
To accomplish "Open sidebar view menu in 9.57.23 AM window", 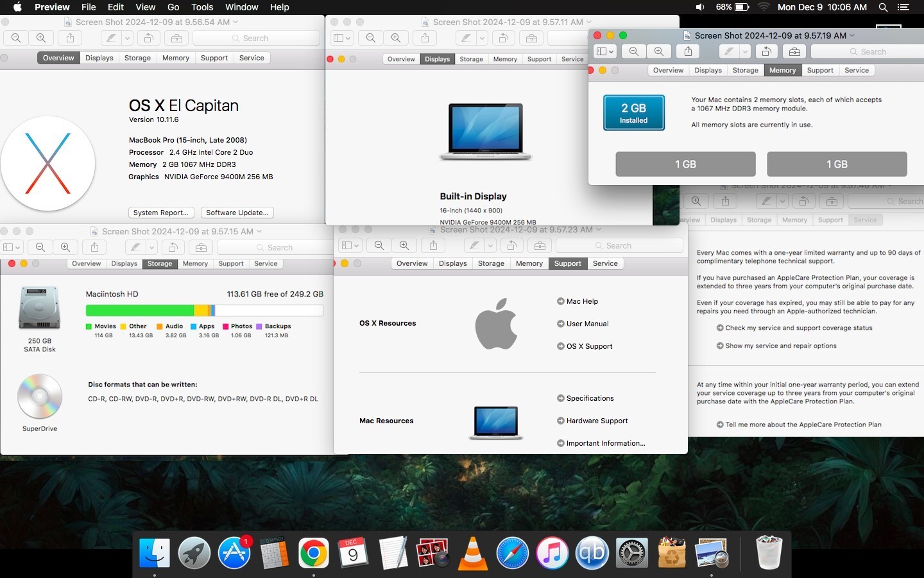I will click(x=350, y=245).
